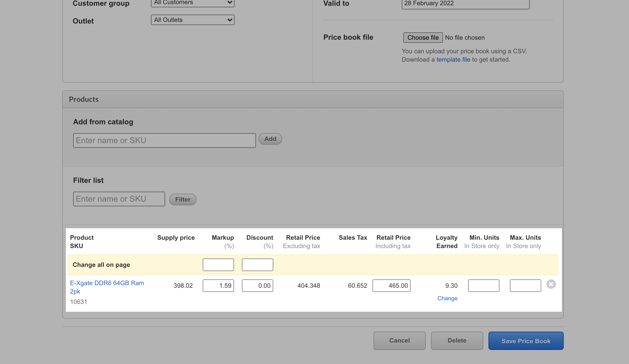
Task: Click the Valid to date field
Action: coord(465,4)
